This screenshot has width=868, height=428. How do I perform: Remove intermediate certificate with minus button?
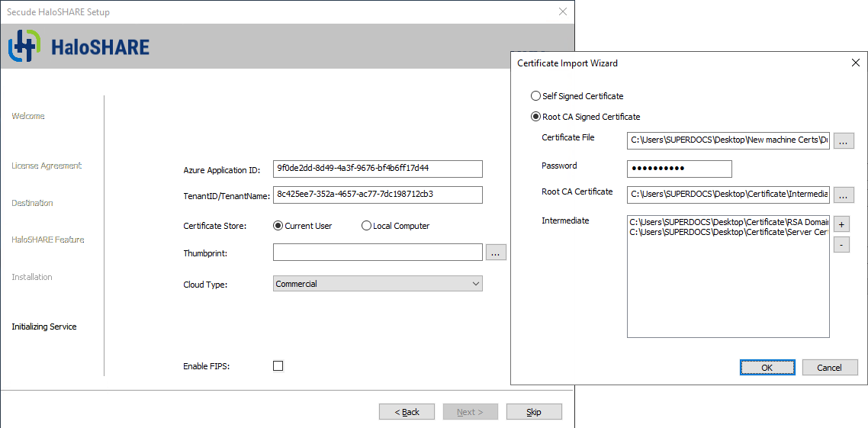(x=841, y=245)
